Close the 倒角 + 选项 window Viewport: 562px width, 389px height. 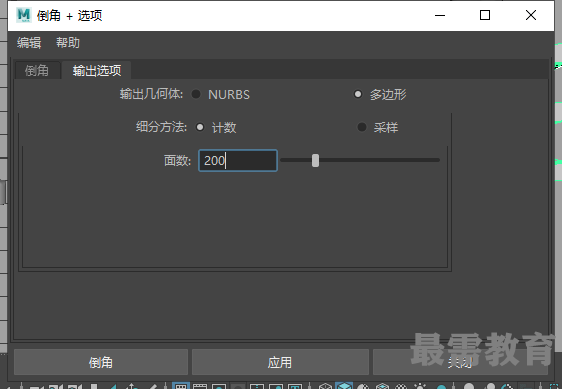point(531,15)
